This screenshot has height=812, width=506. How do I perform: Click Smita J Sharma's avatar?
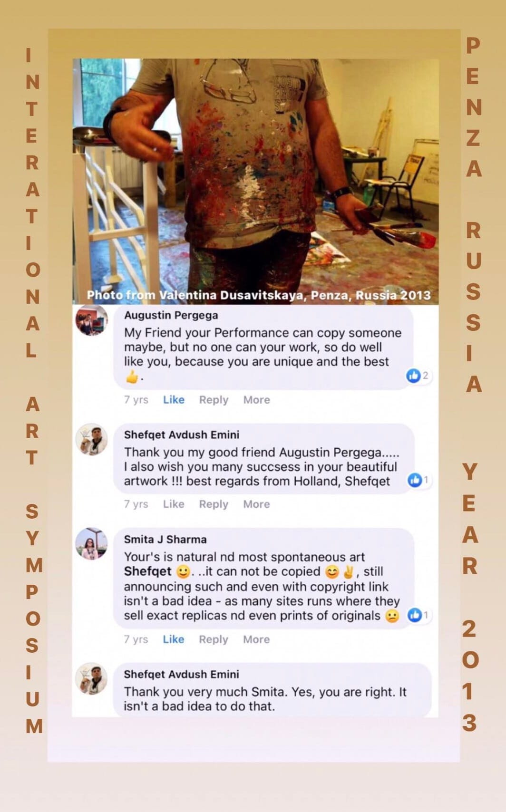tap(91, 543)
